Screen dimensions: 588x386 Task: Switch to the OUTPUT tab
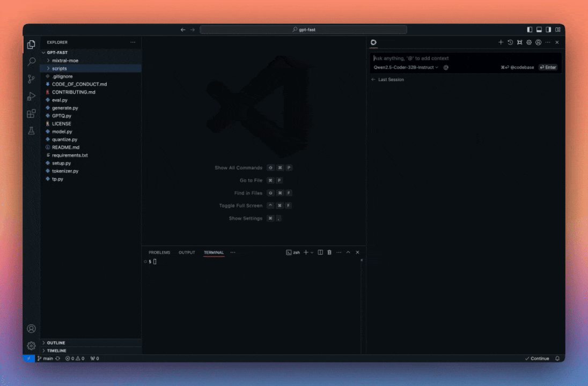pyautogui.click(x=187, y=253)
